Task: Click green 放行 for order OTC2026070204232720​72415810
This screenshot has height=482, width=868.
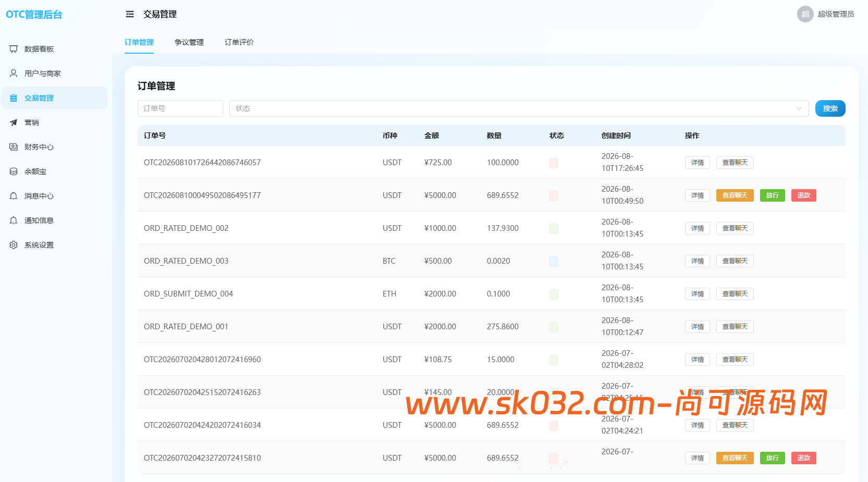Action: pos(772,458)
